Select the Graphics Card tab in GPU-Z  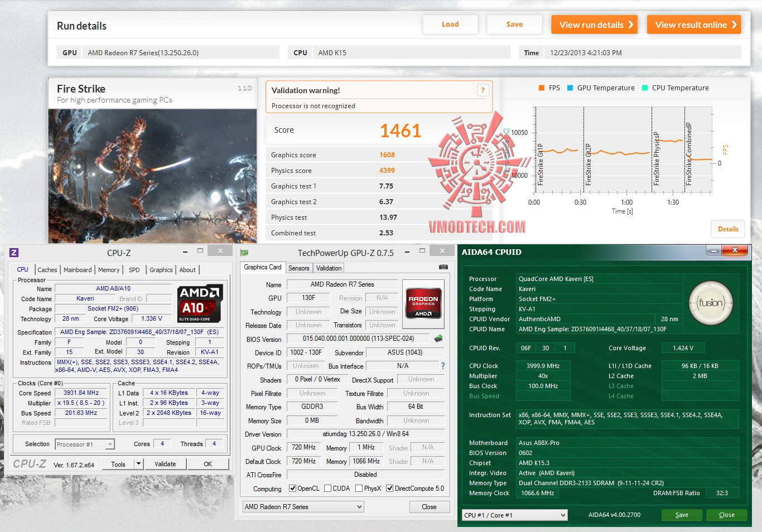(x=263, y=267)
